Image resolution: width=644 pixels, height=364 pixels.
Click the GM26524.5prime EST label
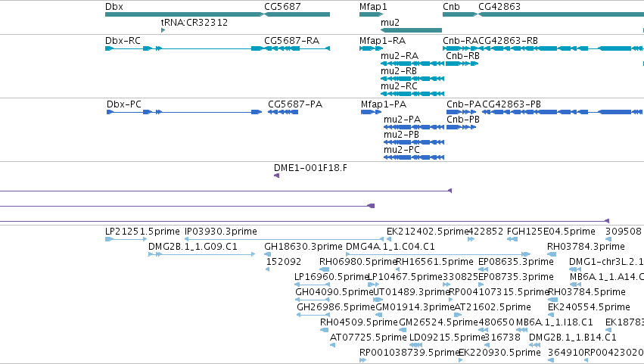(439, 323)
